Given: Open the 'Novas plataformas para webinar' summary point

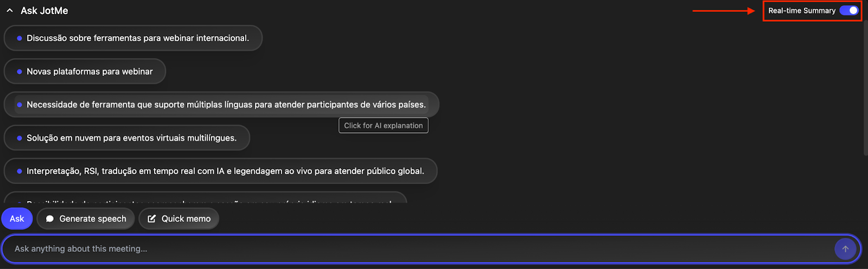Looking at the screenshot, I should coord(85,71).
